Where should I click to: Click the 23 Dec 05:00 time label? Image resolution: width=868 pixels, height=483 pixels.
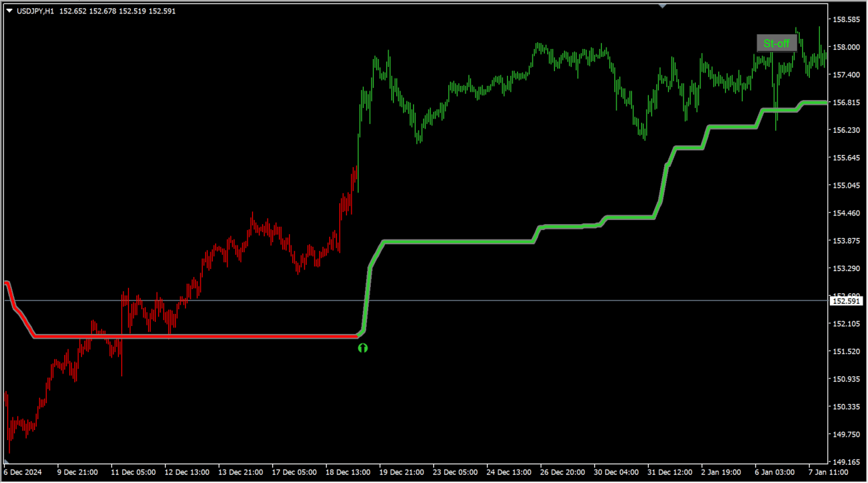point(455,472)
